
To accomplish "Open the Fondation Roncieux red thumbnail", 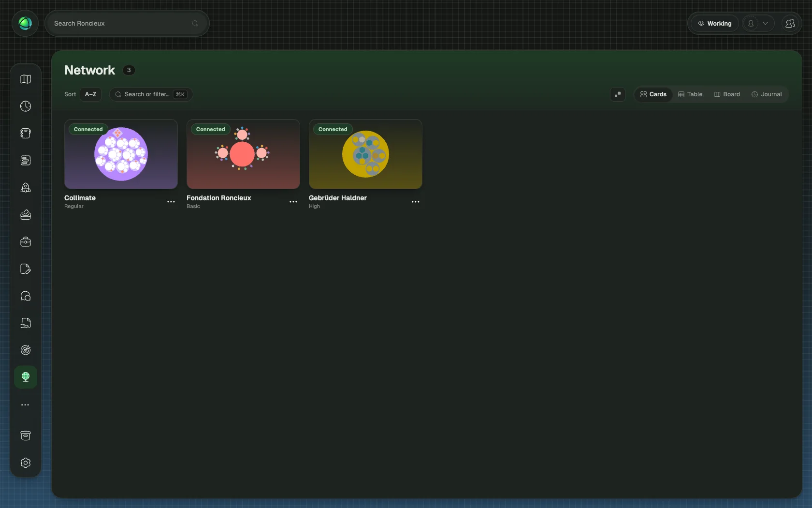I will coord(243,154).
